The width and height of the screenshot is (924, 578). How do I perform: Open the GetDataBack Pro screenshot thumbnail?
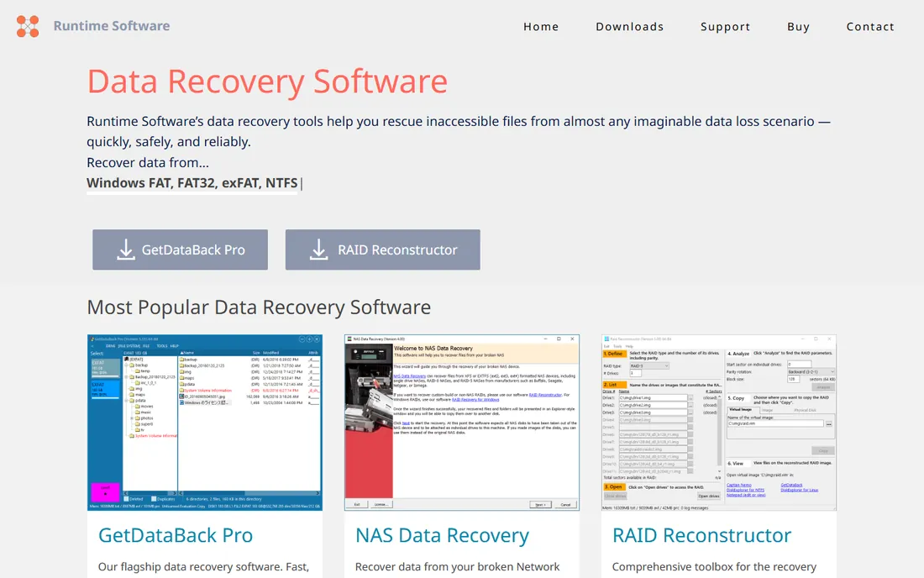pos(204,423)
